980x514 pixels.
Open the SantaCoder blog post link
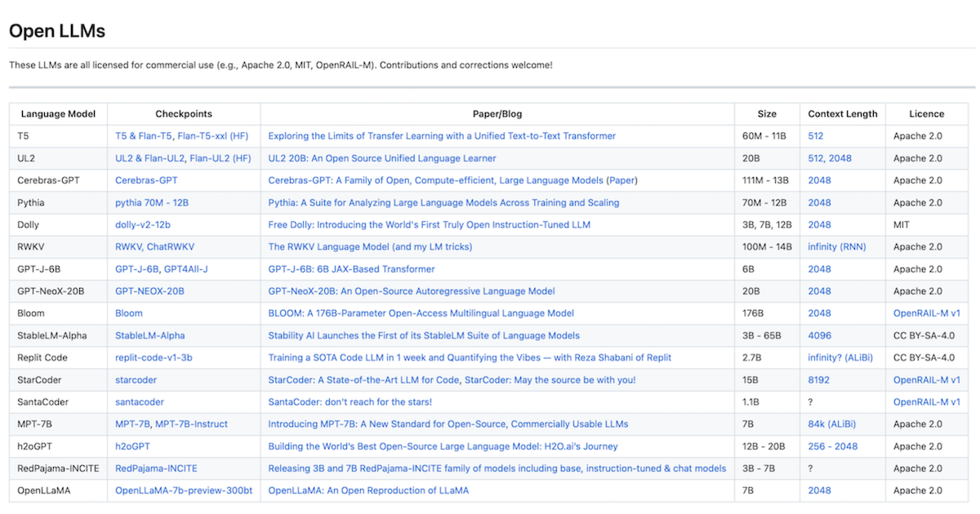coord(353,401)
